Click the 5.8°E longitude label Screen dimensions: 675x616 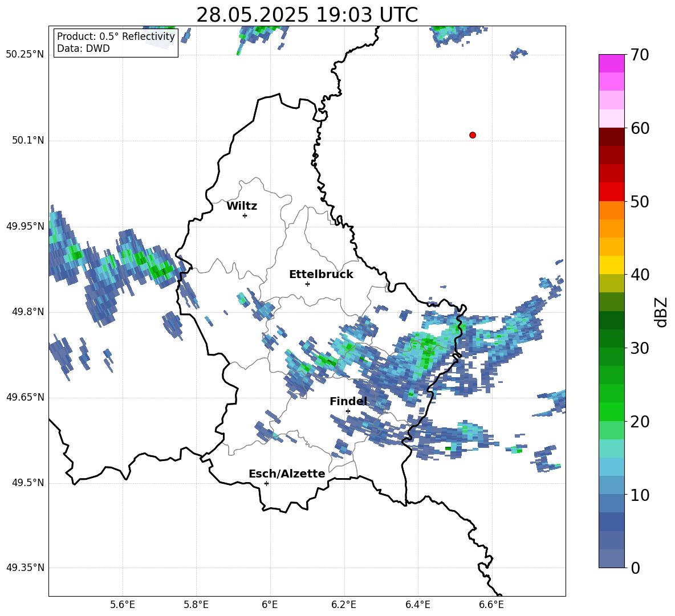(x=196, y=605)
